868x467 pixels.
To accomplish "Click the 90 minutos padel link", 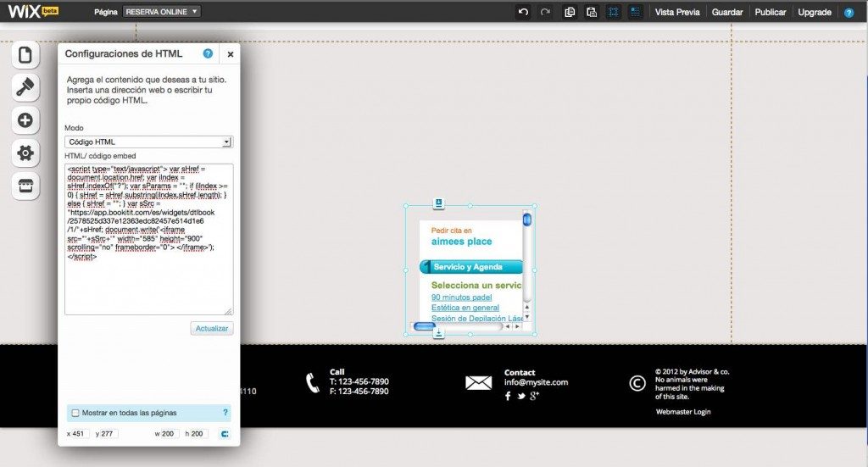I will (x=461, y=297).
